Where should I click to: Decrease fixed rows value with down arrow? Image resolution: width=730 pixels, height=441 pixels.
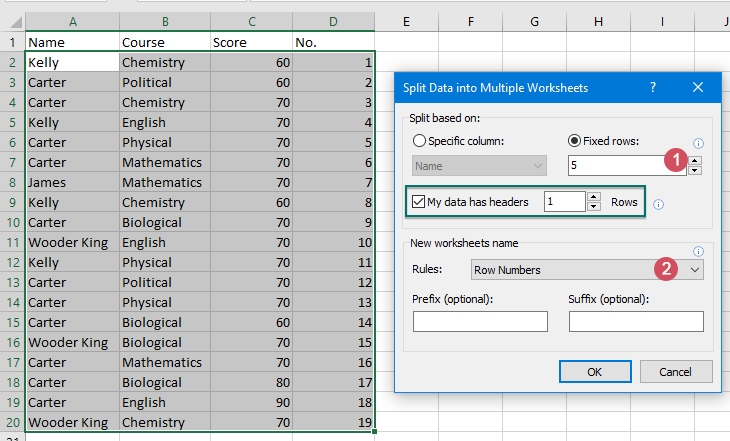(696, 170)
